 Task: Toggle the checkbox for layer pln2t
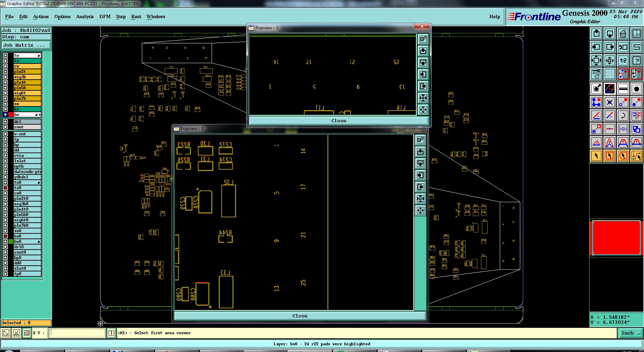[5, 72]
